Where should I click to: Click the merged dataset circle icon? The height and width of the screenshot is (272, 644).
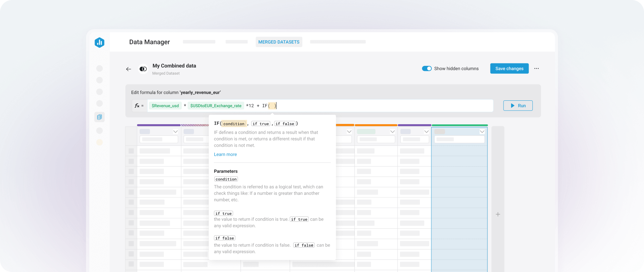[x=143, y=69]
